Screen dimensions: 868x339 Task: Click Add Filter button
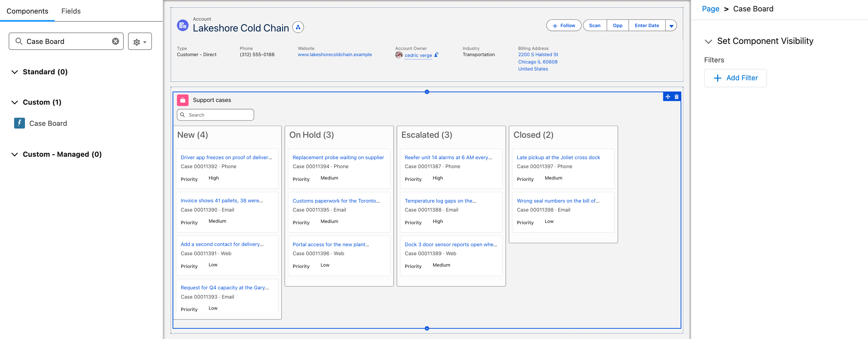coord(735,78)
